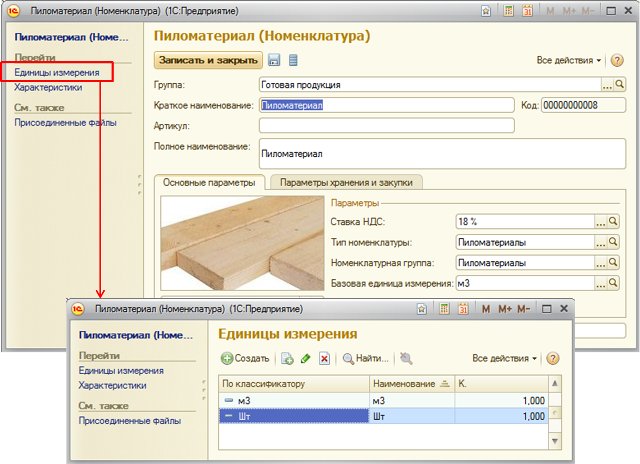Click the list icon next to save diskette
Screen dimensions: 640x464
tap(293, 60)
